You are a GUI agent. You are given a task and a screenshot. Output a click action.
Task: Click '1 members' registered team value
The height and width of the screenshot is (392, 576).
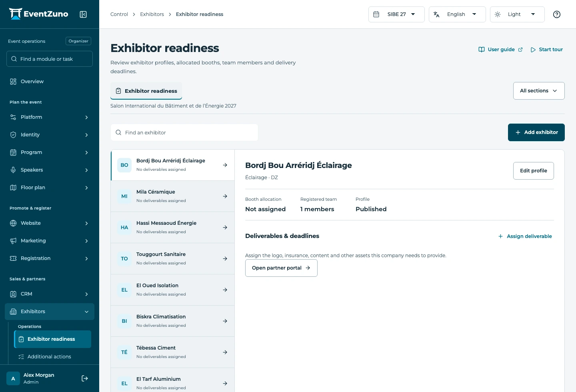click(x=317, y=209)
